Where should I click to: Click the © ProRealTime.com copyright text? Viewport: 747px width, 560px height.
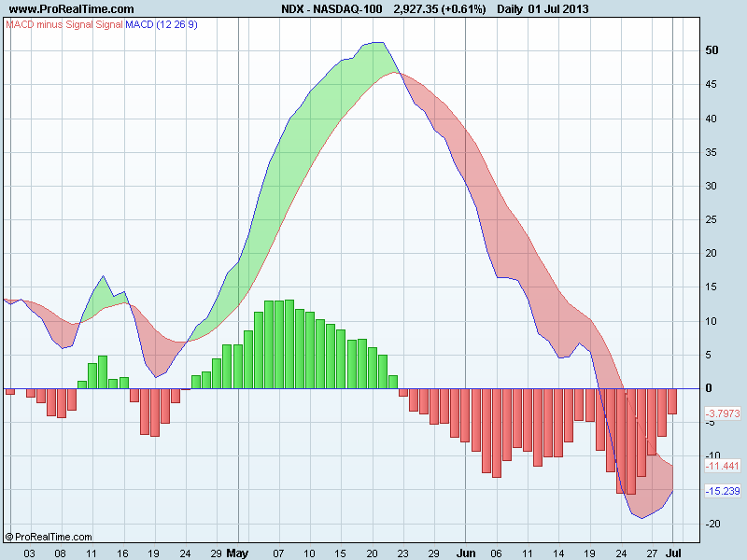(x=49, y=537)
